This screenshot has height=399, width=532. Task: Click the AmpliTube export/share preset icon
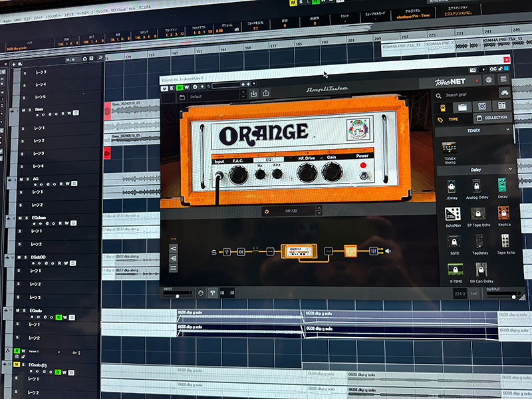click(265, 92)
